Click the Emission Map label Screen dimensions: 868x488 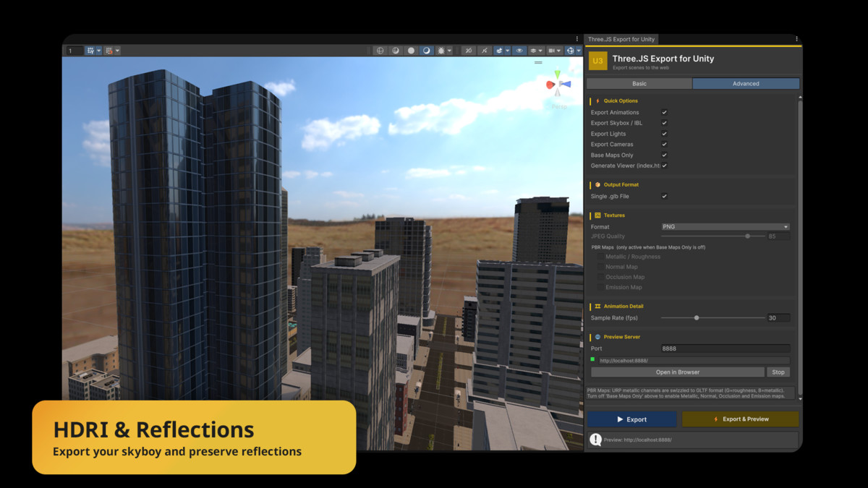pyautogui.click(x=624, y=287)
